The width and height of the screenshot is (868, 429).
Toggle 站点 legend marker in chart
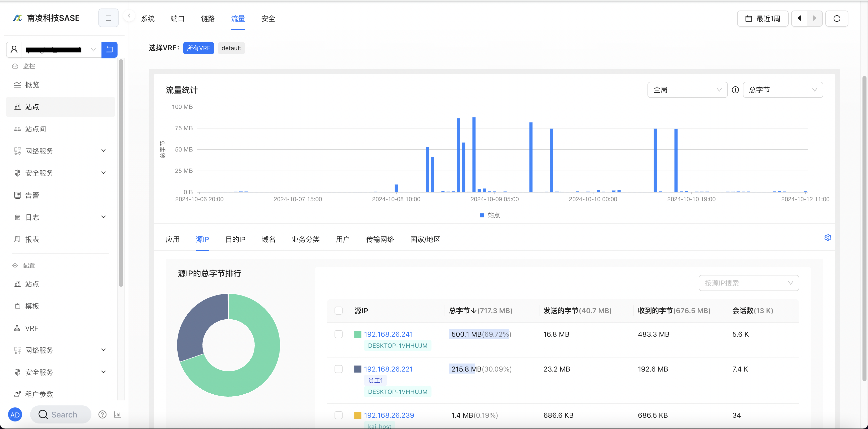pyautogui.click(x=482, y=215)
